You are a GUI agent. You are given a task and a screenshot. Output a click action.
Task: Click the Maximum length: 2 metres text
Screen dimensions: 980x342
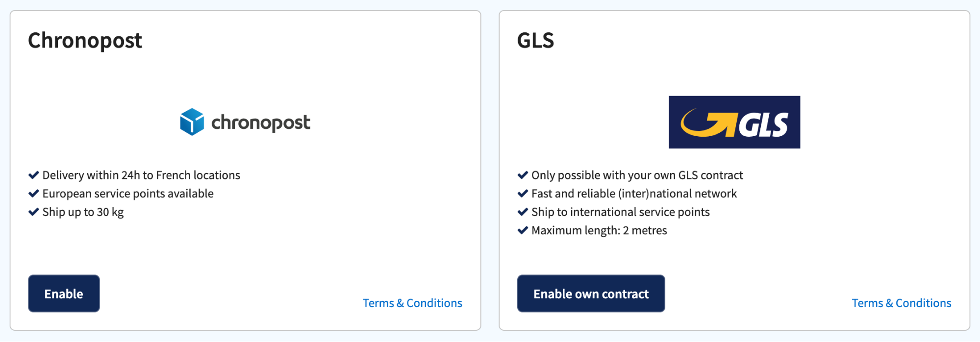(x=599, y=230)
